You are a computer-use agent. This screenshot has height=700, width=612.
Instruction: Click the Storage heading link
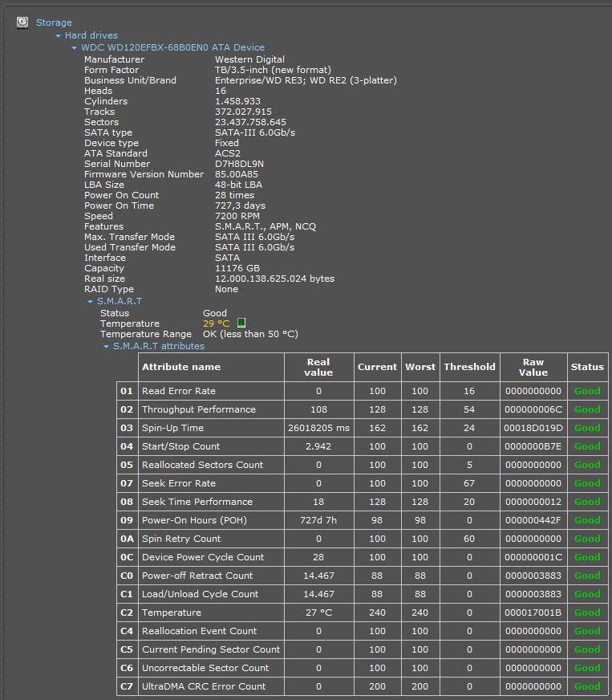54,22
